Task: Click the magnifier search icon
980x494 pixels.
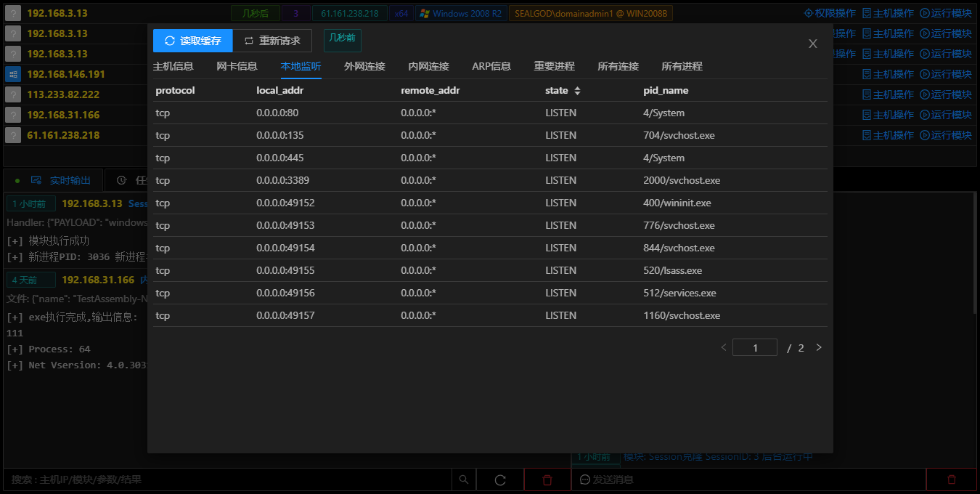Action: click(x=464, y=479)
